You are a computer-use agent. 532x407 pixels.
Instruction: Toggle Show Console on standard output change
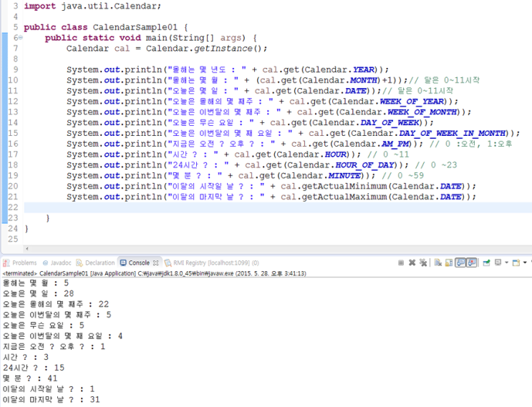point(461,263)
